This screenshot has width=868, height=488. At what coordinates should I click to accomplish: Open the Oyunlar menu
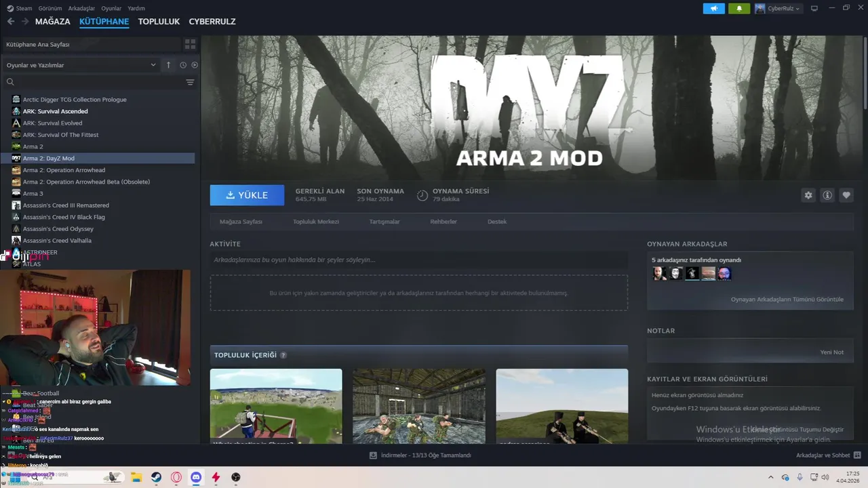[x=111, y=8]
